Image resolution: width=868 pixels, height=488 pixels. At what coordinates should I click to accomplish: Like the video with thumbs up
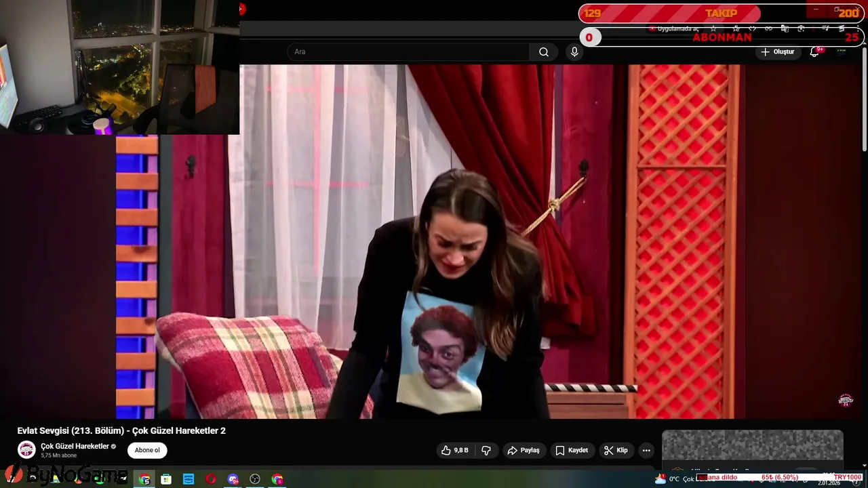455,450
